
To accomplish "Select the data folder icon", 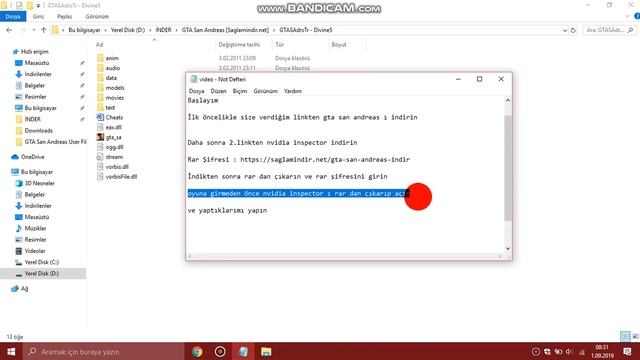I will [x=100, y=78].
